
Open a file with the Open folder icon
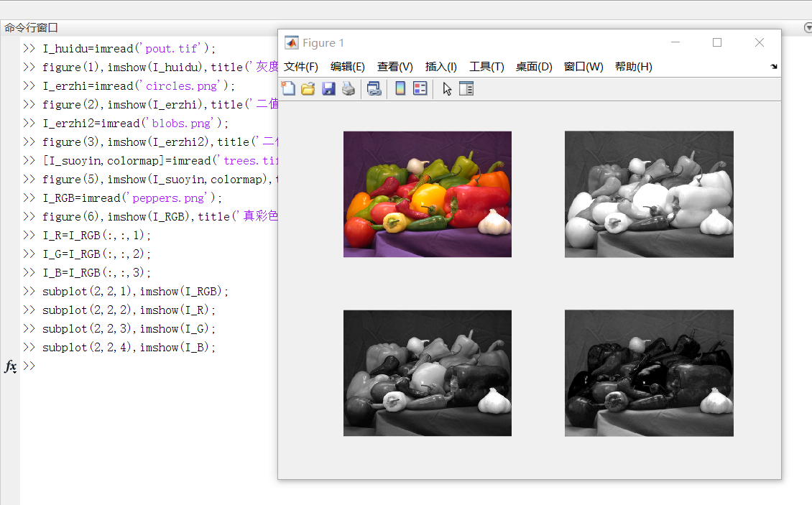[x=308, y=88]
